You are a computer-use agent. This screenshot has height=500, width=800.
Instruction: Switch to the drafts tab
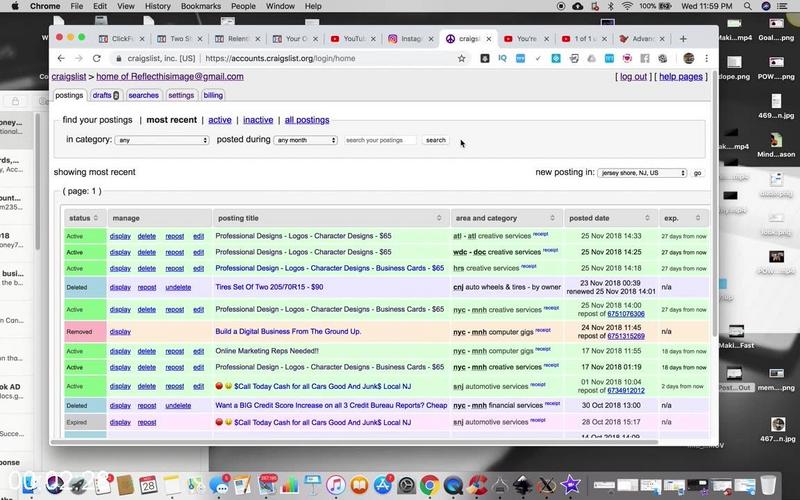click(x=106, y=95)
